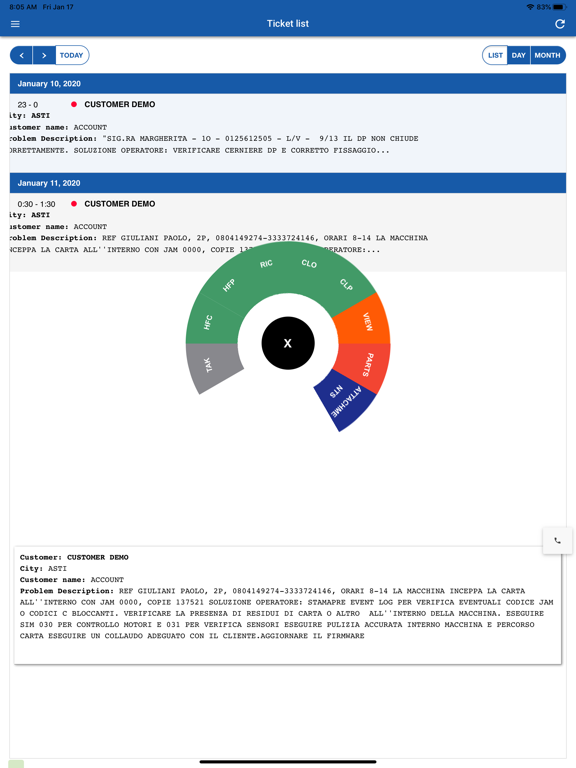
Task: Open the hamburger navigation menu
Action: 15,24
